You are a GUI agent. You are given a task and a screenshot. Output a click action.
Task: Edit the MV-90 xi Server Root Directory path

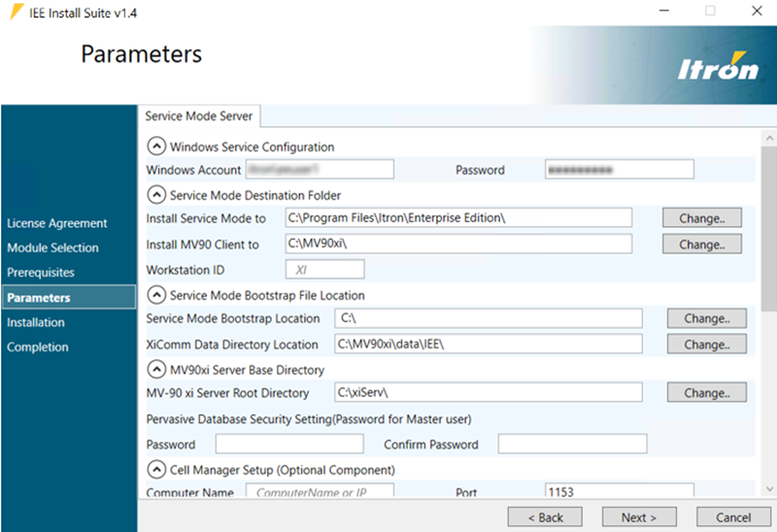[x=489, y=392]
